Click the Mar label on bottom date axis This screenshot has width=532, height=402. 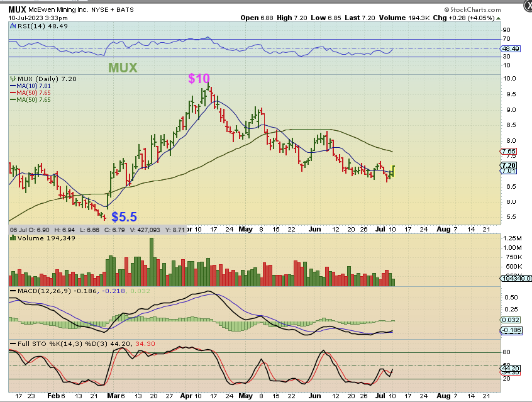tap(114, 396)
